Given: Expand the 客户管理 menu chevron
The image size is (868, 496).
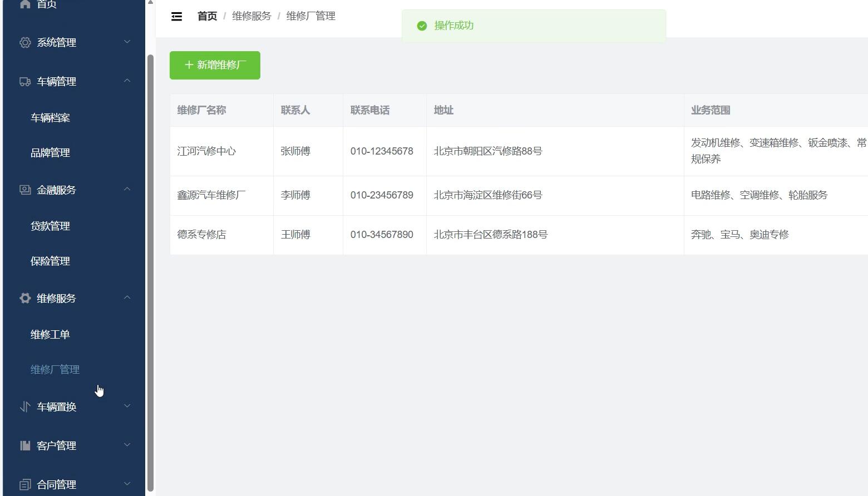Looking at the screenshot, I should point(127,445).
